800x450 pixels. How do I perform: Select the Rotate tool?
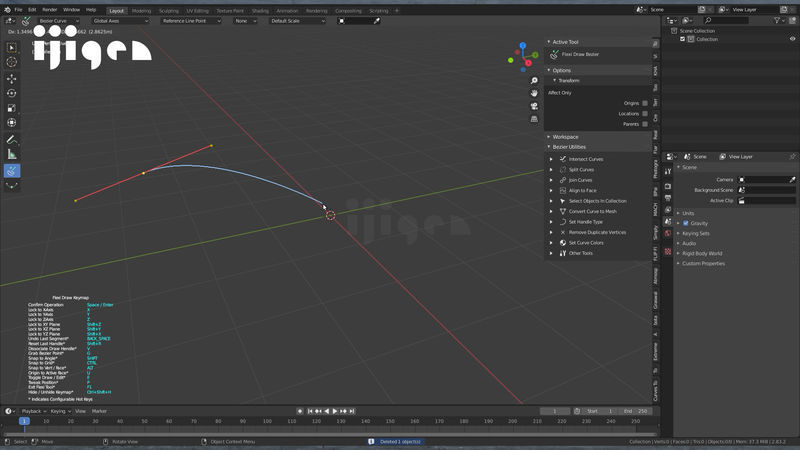pos(11,93)
